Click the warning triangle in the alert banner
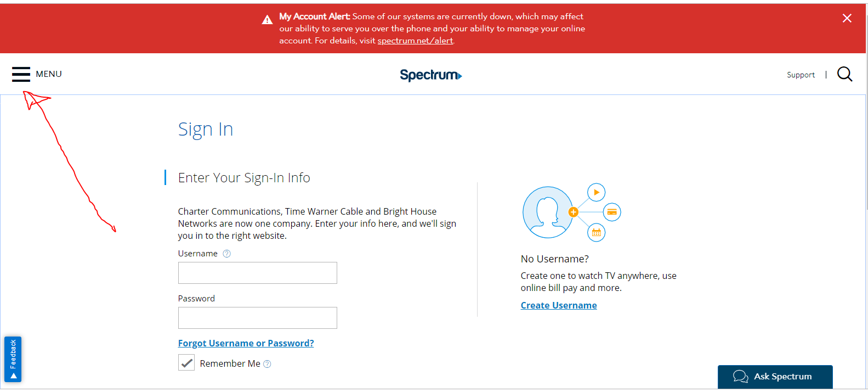Screen dimensions: 868x392 pyautogui.click(x=267, y=19)
